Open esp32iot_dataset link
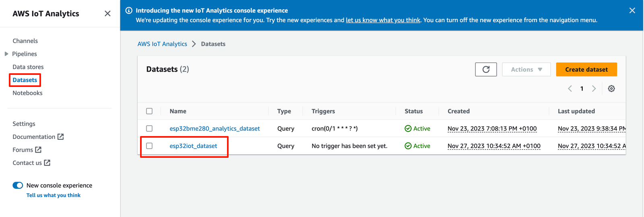644x217 pixels. 193,146
